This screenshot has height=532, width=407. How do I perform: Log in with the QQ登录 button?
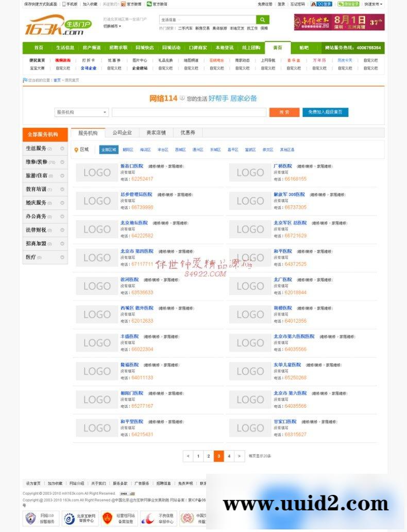click(x=321, y=4)
